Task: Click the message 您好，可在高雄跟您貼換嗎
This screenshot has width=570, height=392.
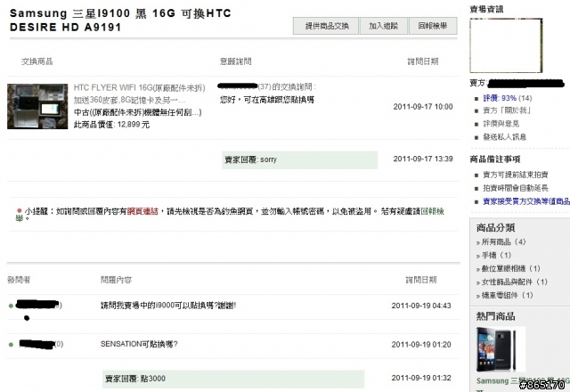Action: pos(267,100)
